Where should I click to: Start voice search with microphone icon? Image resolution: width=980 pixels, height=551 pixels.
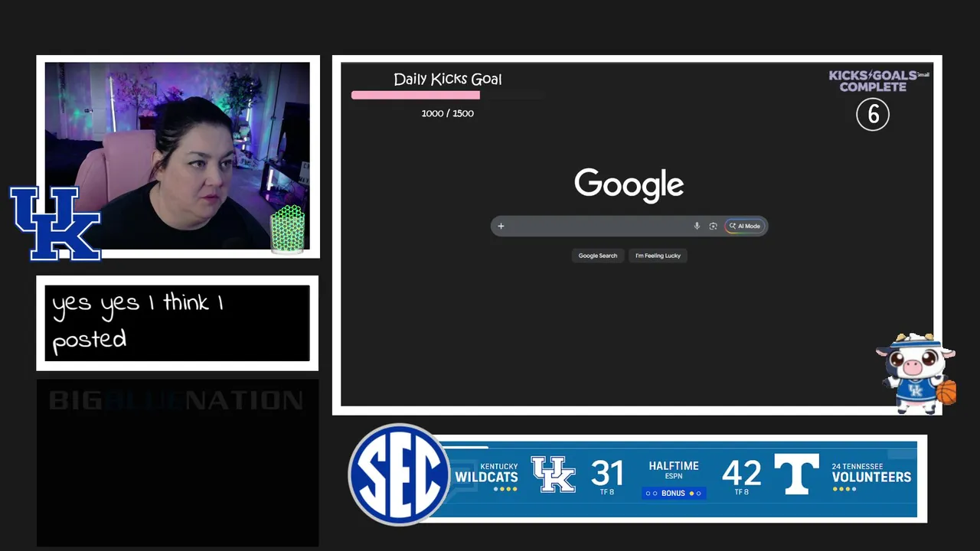click(x=697, y=226)
